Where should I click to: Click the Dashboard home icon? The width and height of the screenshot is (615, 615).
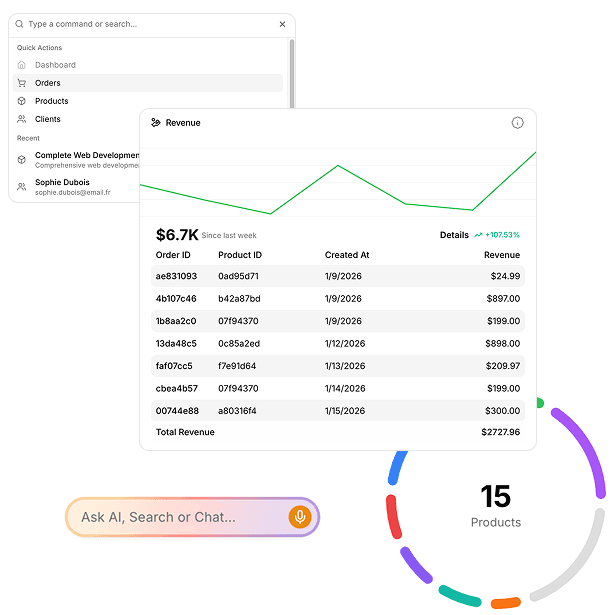click(22, 65)
